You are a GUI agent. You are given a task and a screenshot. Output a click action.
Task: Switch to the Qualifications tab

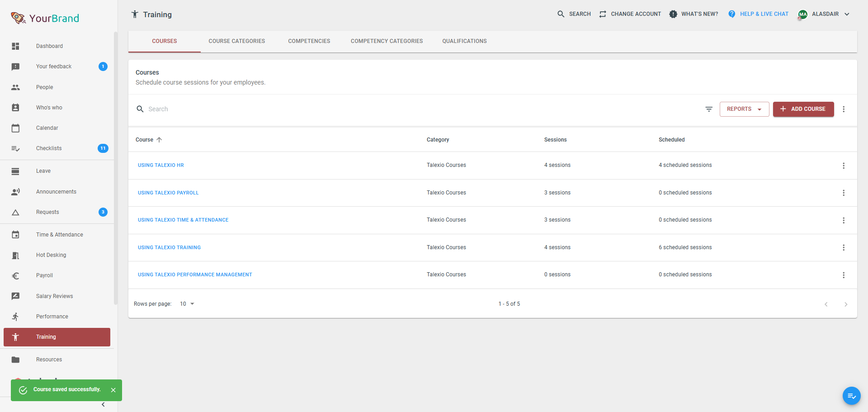click(x=465, y=41)
